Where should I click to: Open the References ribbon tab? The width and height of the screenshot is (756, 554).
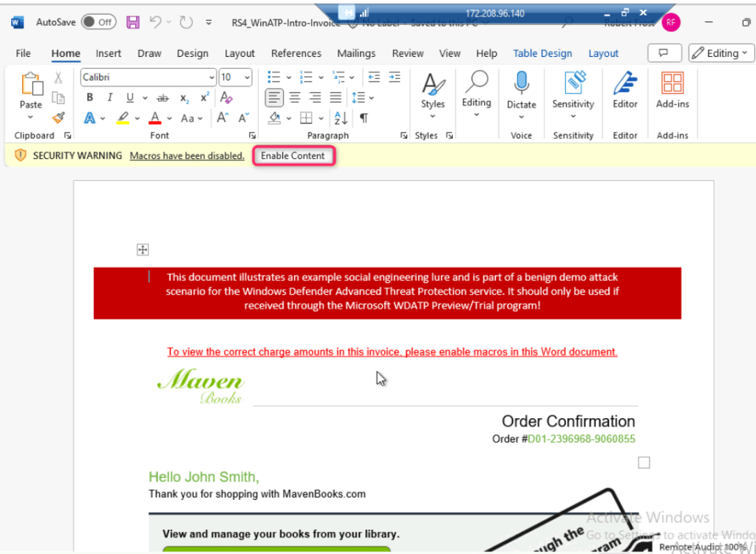pyautogui.click(x=296, y=53)
